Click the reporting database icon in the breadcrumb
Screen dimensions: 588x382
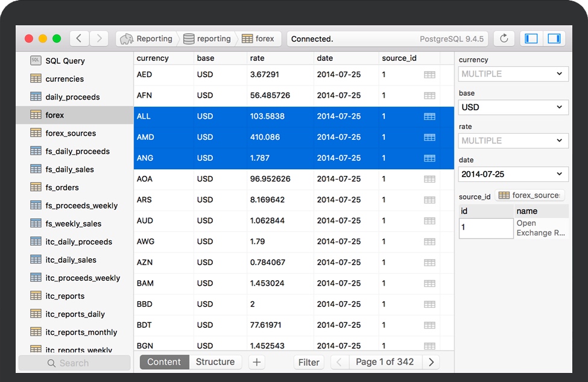189,39
